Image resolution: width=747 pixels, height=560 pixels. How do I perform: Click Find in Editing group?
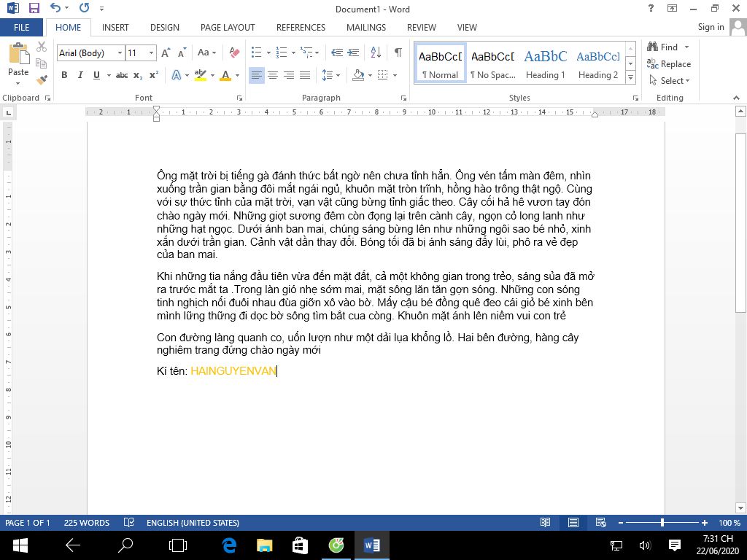pyautogui.click(x=662, y=47)
